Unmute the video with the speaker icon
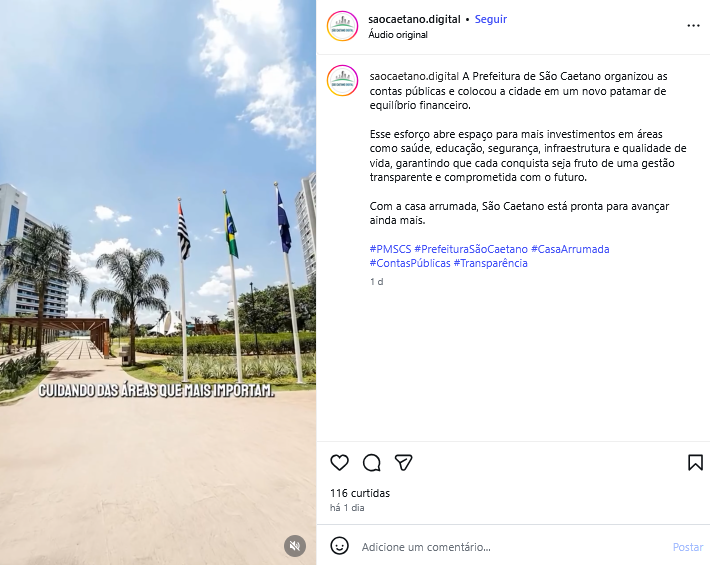 [295, 546]
